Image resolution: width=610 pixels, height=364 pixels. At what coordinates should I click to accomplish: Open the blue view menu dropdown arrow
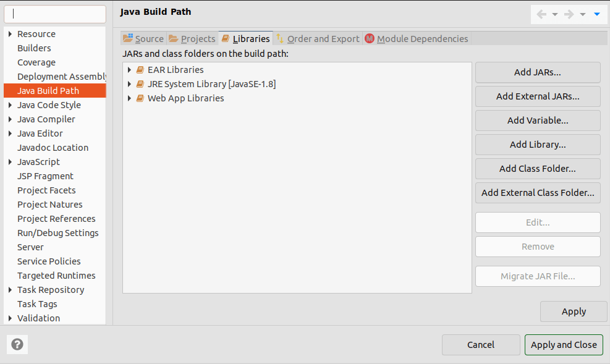pyautogui.click(x=596, y=14)
